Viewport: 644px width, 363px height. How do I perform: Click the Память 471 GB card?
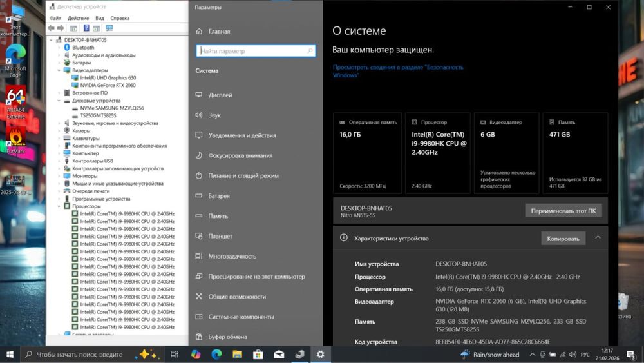coord(575,153)
